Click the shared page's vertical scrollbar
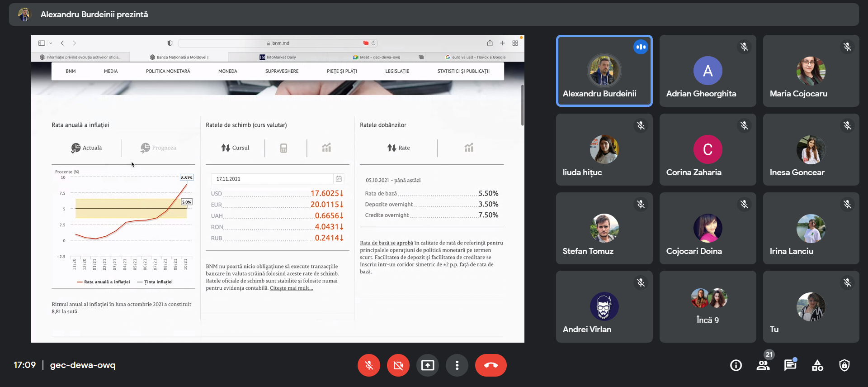The width and height of the screenshot is (868, 387). 522,105
